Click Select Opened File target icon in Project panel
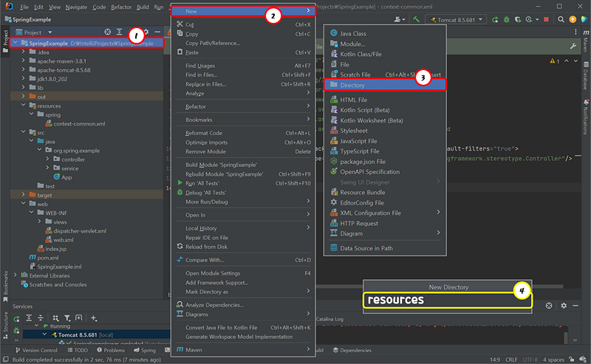Screen dimensions: 591x364 click(x=108, y=32)
